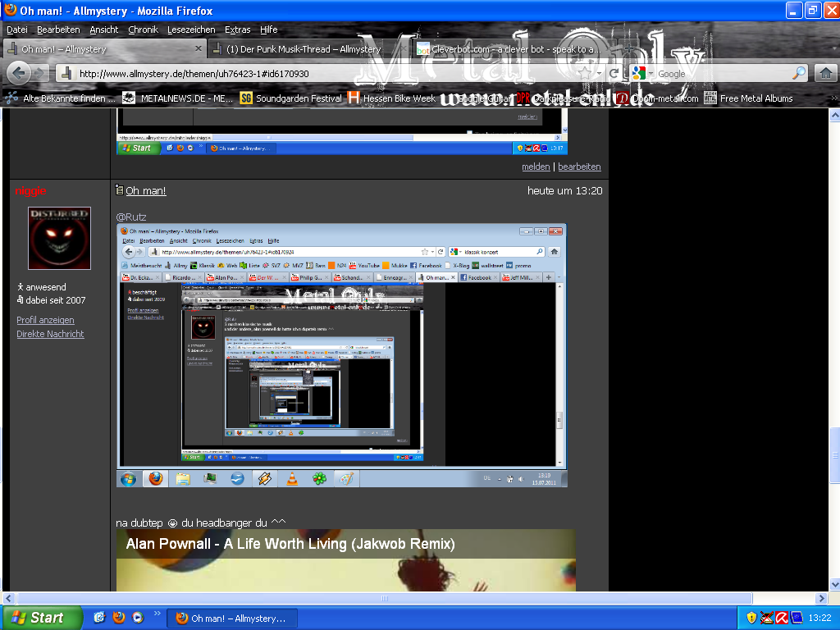The width and height of the screenshot is (840, 630).
Task: Click the scroll right arrow
Action: point(822,598)
